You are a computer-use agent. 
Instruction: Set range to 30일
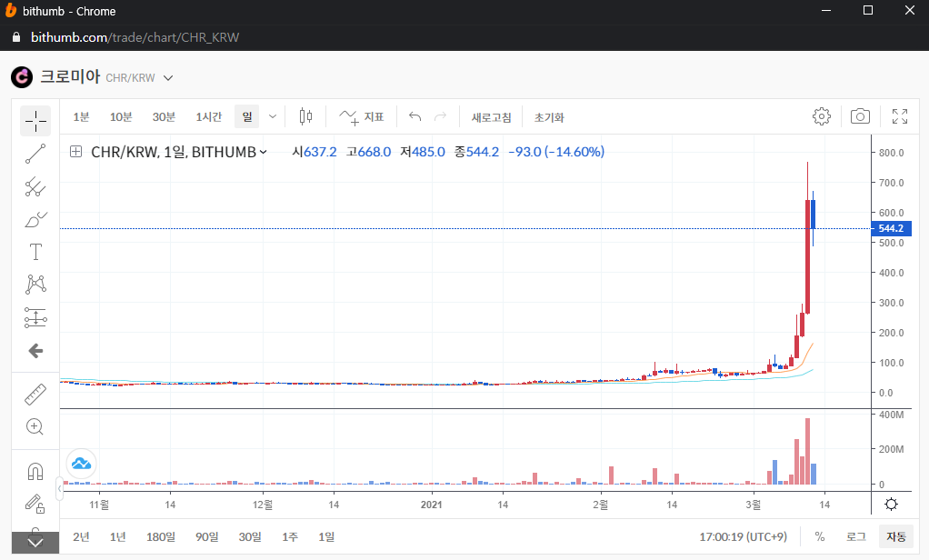[249, 537]
